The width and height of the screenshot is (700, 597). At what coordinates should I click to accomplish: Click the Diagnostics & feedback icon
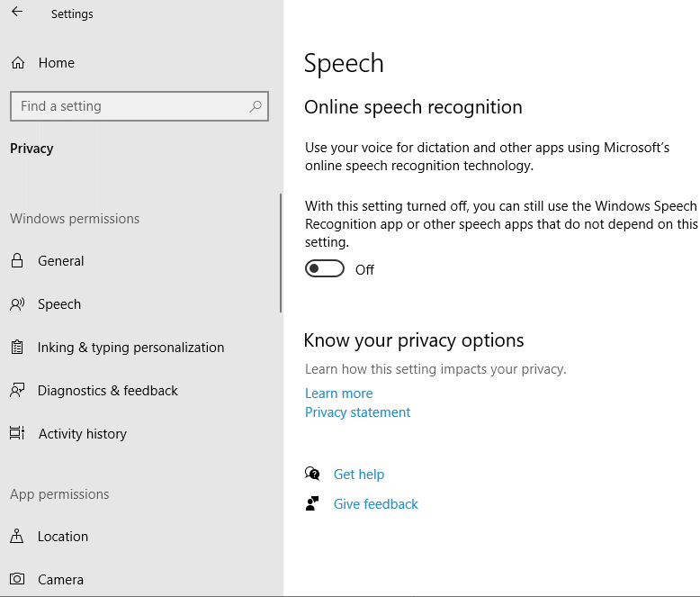click(x=17, y=391)
